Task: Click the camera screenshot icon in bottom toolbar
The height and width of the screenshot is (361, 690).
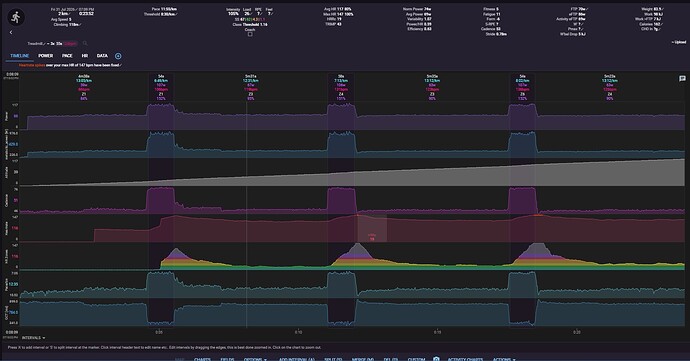Action: [x=436, y=359]
